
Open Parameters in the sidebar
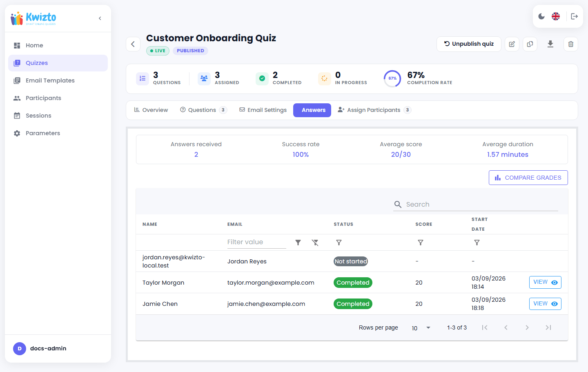tap(58, 133)
